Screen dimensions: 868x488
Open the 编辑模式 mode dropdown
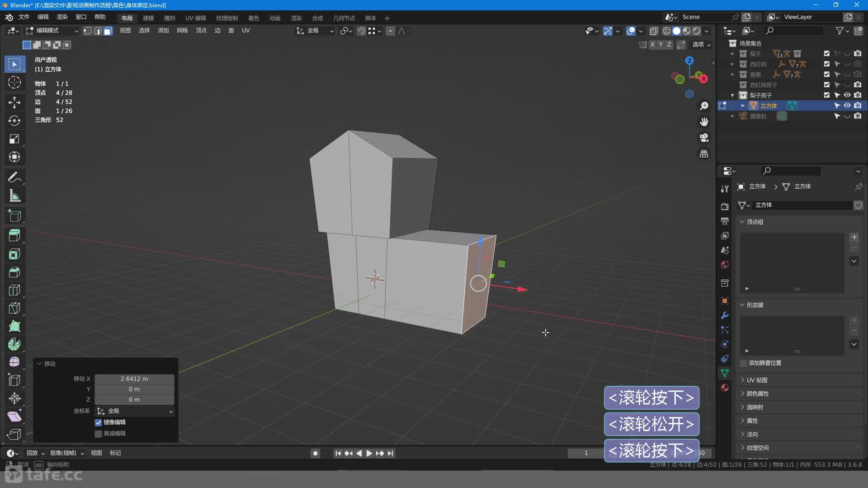click(52, 31)
